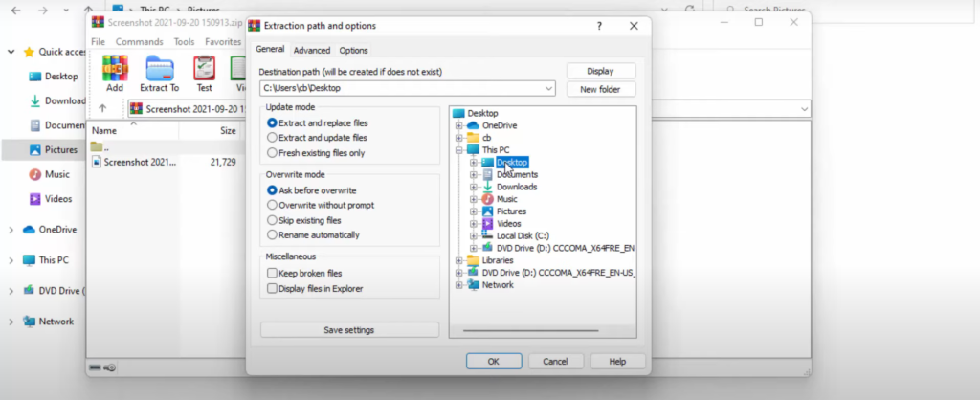Switch to the Advanced tab
980x400 pixels.
coord(312,51)
